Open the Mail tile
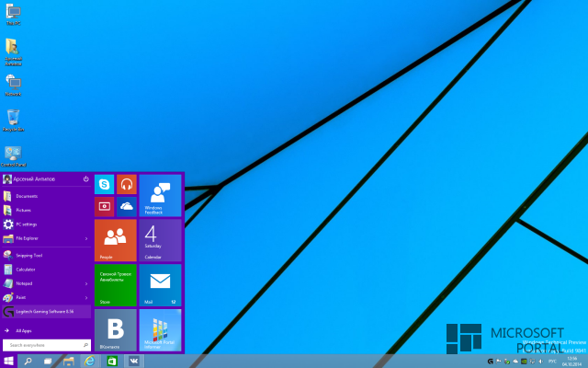This screenshot has height=368, width=588. [160, 285]
